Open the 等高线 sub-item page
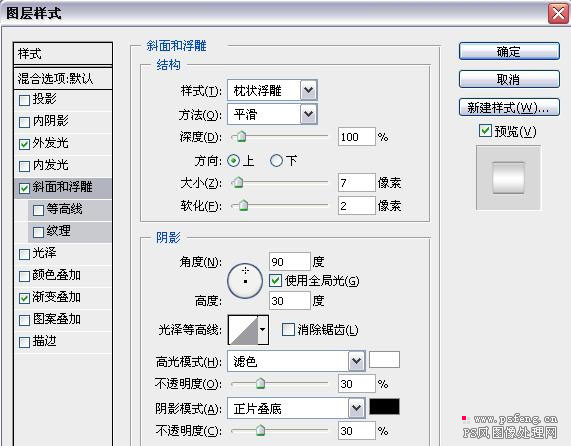The image size is (571, 446). point(64,209)
